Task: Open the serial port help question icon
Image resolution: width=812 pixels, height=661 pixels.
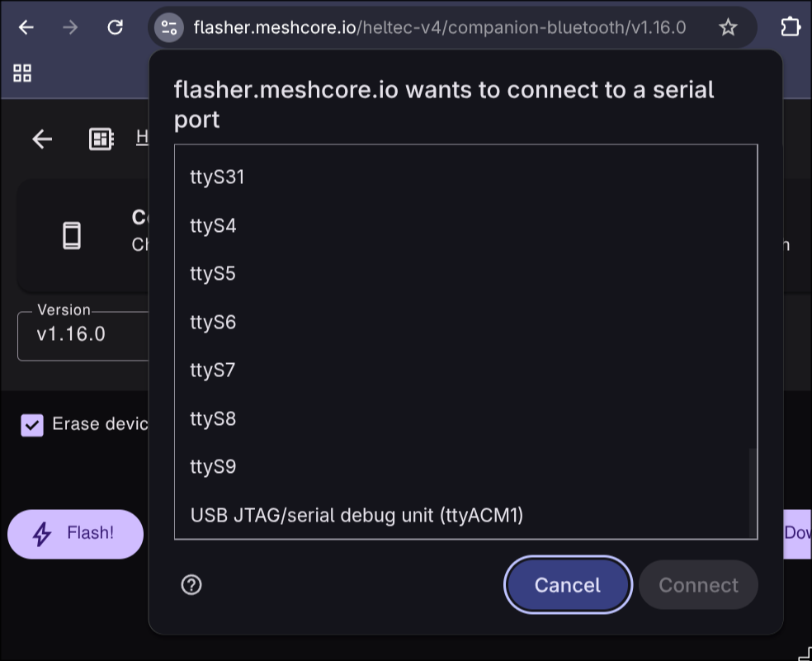Action: coord(191,585)
